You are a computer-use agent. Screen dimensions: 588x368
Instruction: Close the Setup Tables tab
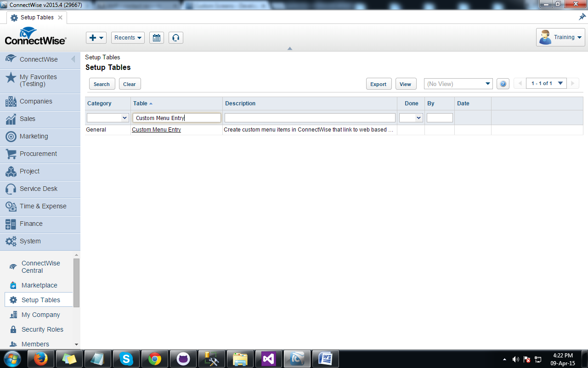coord(60,17)
